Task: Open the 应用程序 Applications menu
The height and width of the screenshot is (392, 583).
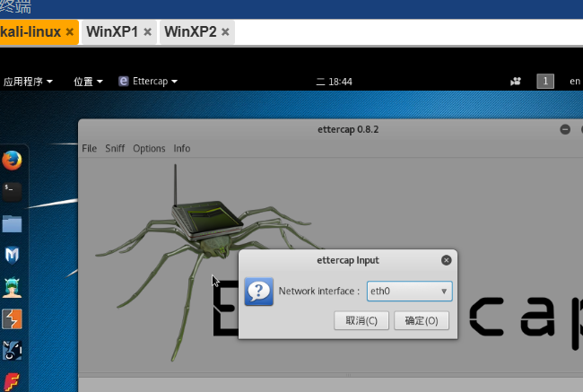Action: [29, 82]
